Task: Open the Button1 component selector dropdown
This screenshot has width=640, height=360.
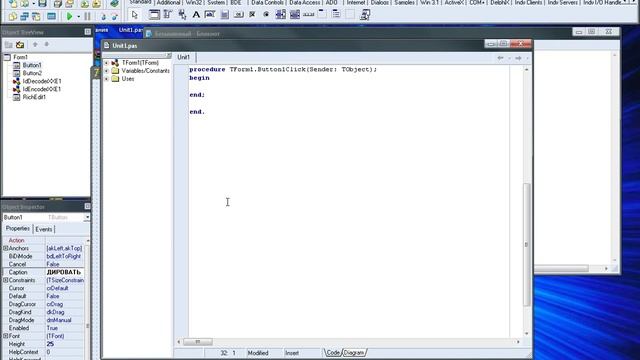Action: point(87,218)
